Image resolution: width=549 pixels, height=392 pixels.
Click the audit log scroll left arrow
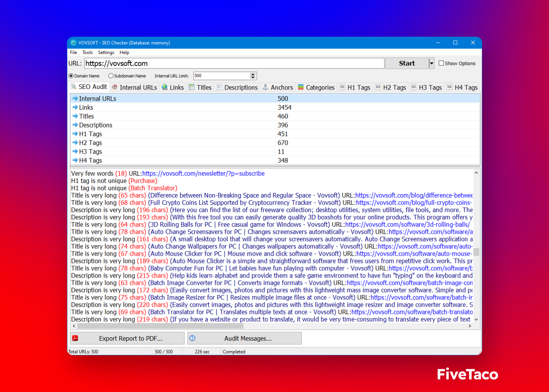[74, 326]
